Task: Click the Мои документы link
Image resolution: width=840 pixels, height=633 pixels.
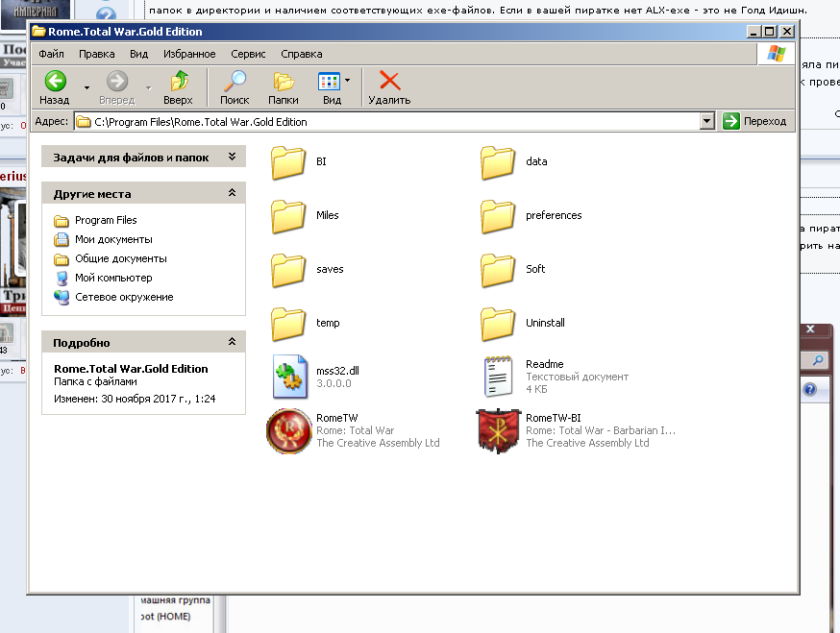Action: pyautogui.click(x=113, y=239)
